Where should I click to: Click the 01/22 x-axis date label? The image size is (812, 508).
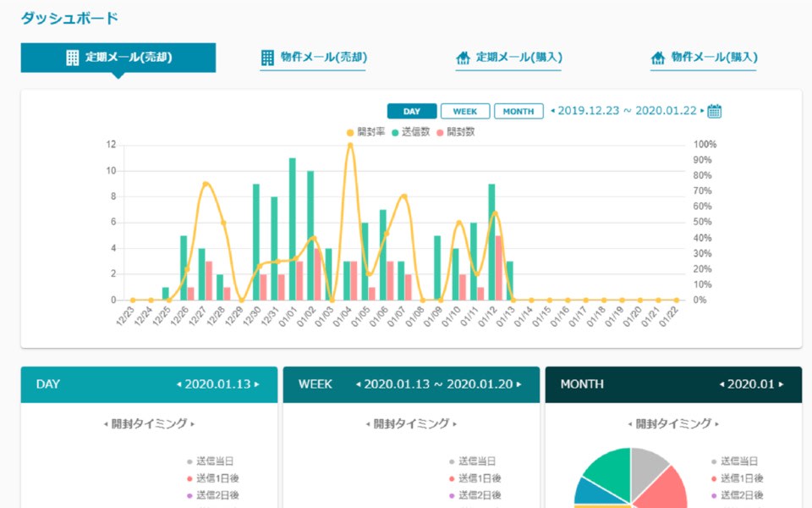(x=668, y=316)
